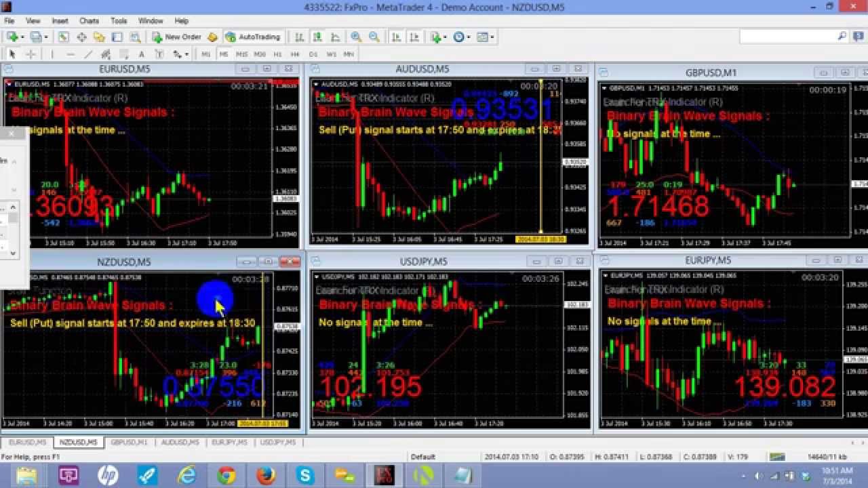868x488 pixels.
Task: Expand the Templates dropdown arrow
Action: [492, 37]
